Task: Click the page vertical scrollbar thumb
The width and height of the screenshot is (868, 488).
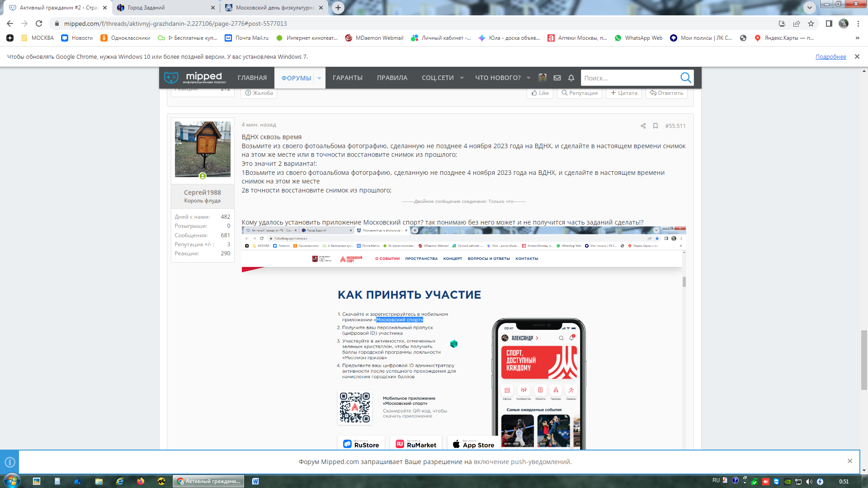Action: tap(864, 360)
